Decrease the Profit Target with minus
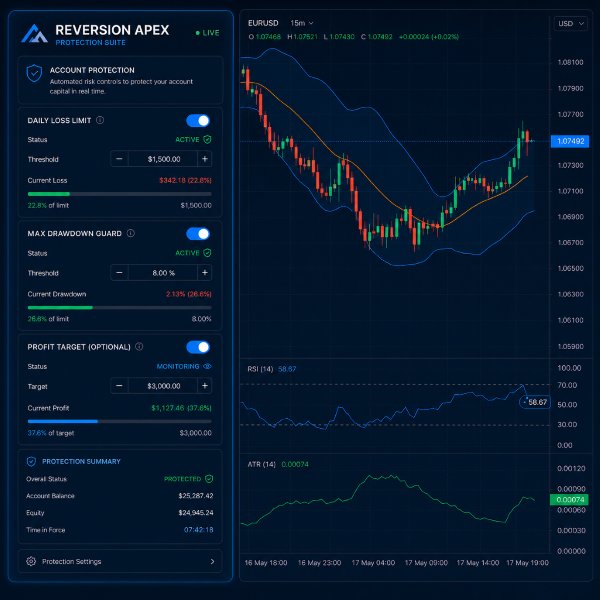Viewport: 600px width, 600px height. [119, 386]
